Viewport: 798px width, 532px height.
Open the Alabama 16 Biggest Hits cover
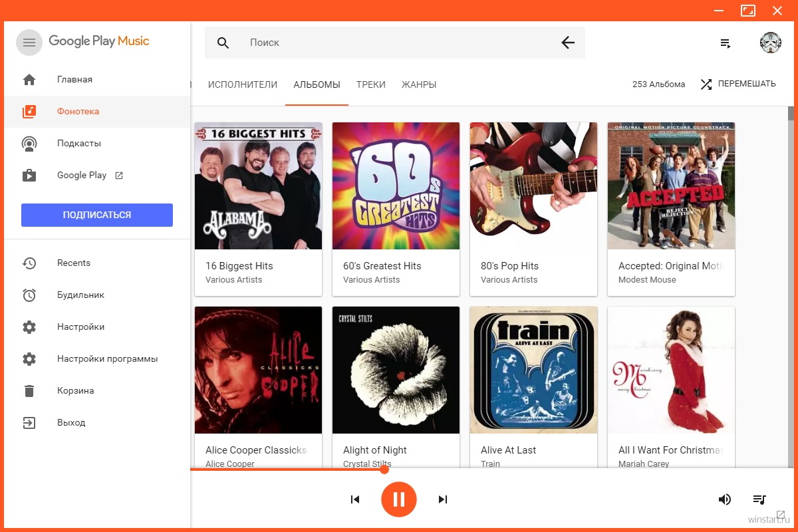coord(258,186)
